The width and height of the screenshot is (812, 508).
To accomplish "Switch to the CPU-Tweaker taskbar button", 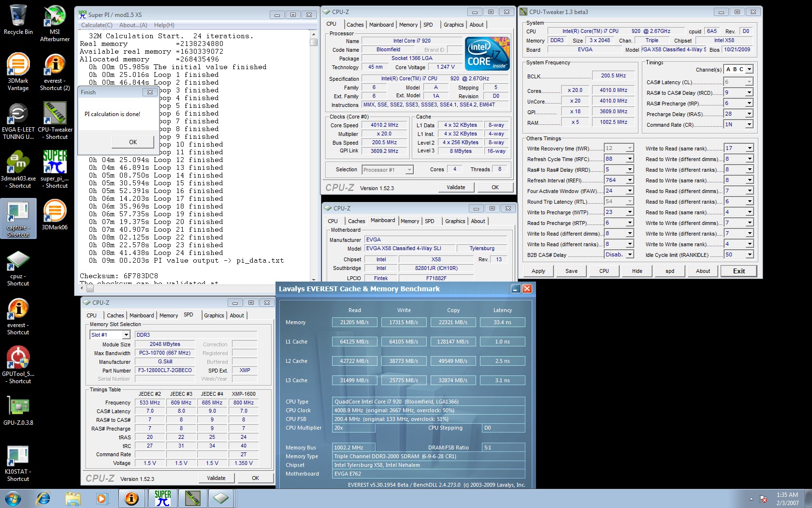I will coord(192,498).
